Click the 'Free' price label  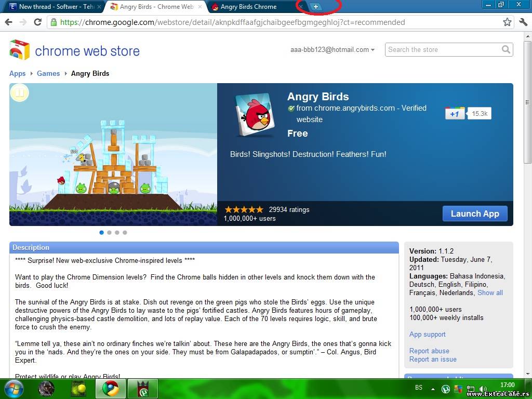[298, 134]
